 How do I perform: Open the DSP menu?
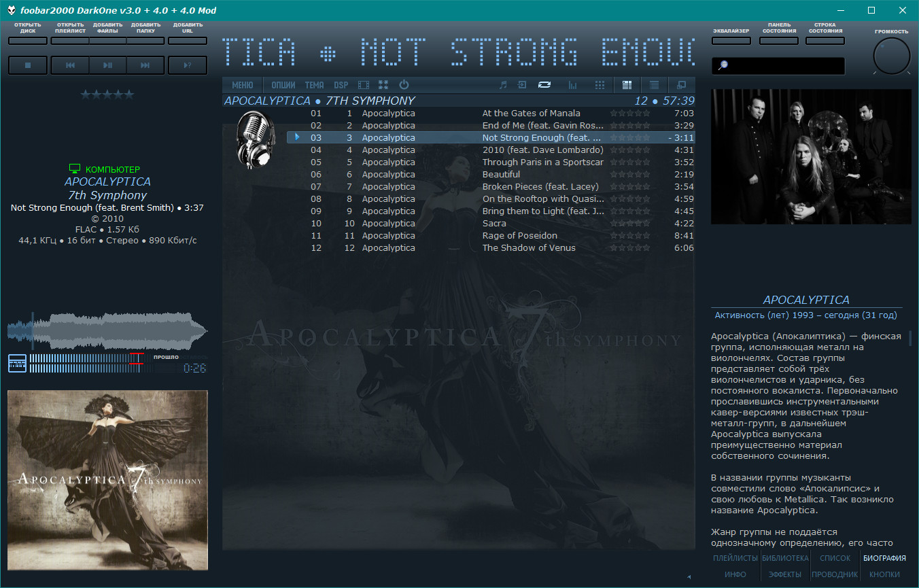click(x=341, y=85)
